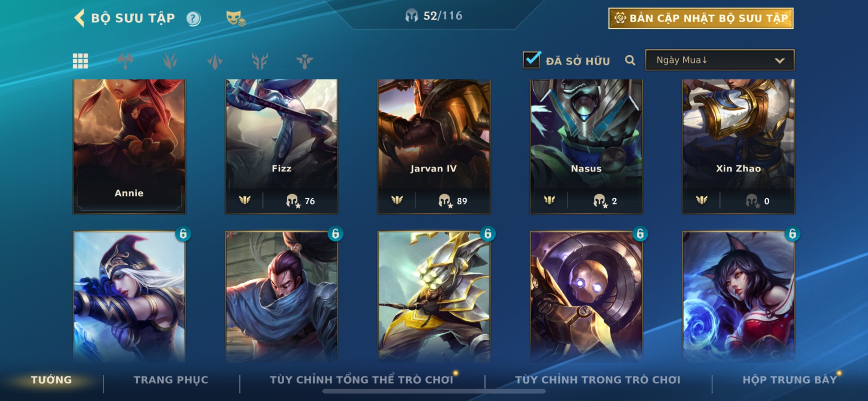Filter champions by the third role icon
Viewport: 868px width, 401px height.
[x=215, y=61]
